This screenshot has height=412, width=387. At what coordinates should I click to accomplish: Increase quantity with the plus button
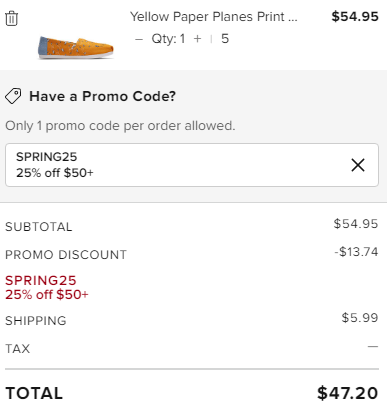pos(198,39)
